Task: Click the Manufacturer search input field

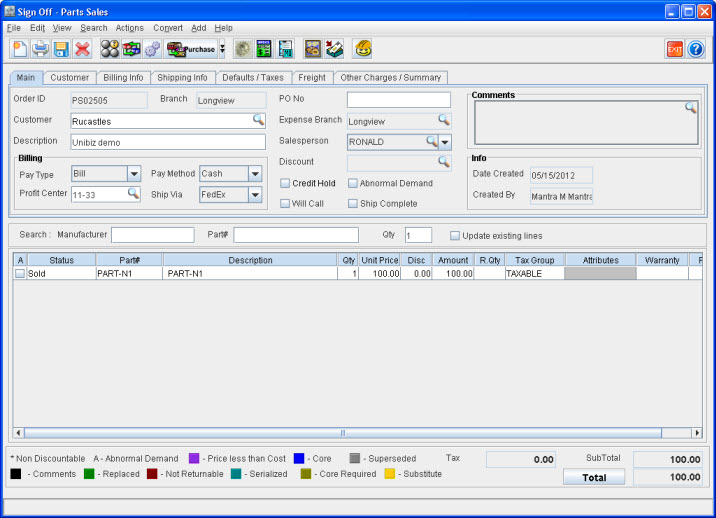Action: tap(153, 235)
